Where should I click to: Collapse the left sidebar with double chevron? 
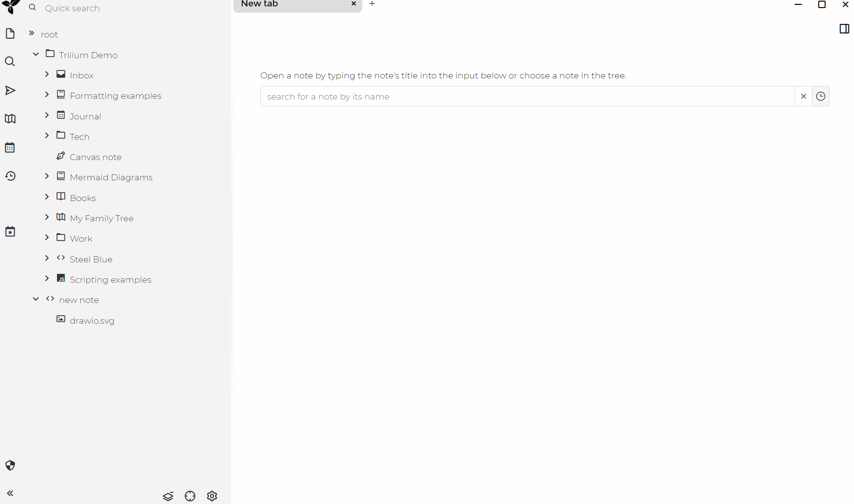tap(10, 493)
